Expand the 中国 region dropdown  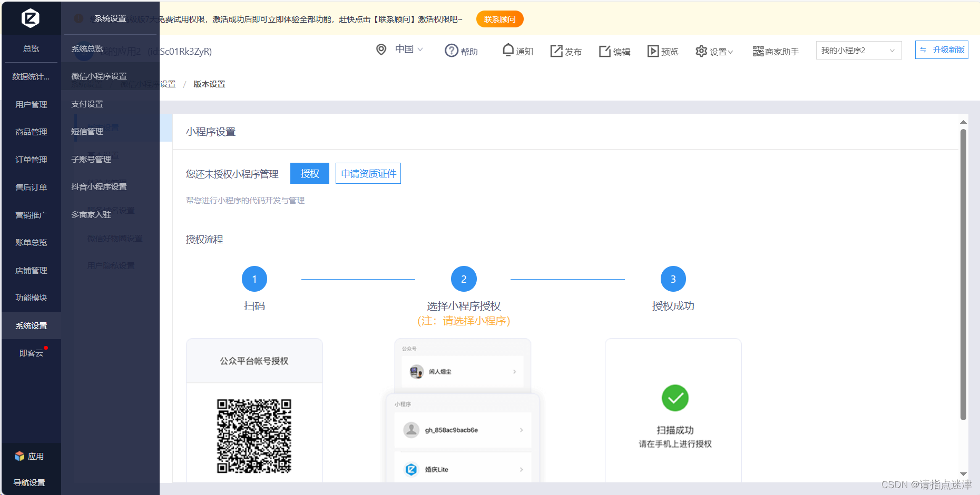(x=409, y=49)
